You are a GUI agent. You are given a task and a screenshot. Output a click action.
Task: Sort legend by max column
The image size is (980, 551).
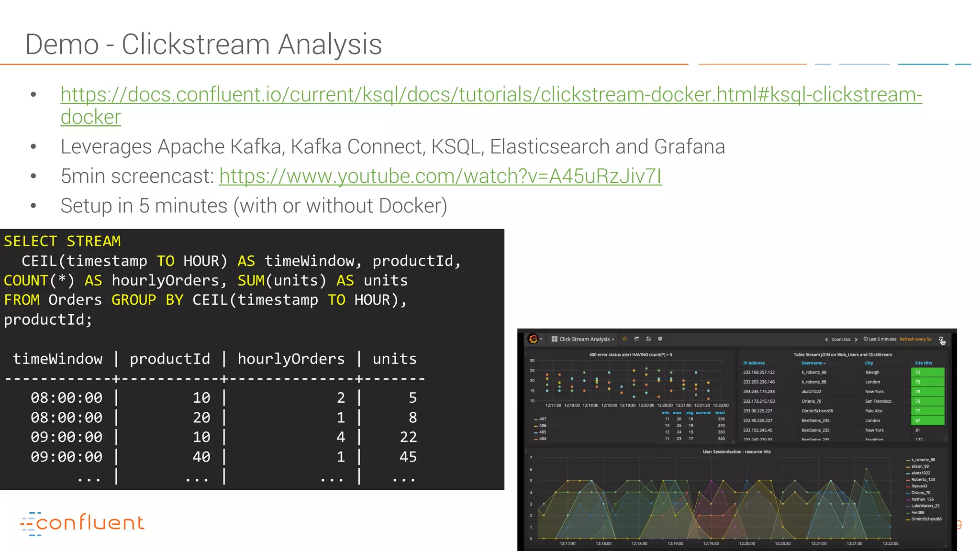[677, 413]
